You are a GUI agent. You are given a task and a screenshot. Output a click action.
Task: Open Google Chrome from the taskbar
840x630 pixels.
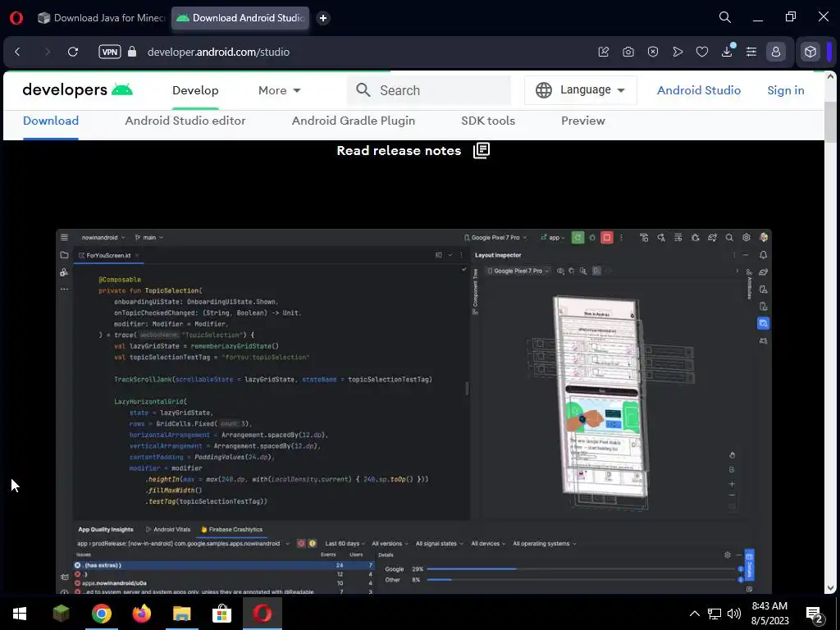tap(101, 614)
